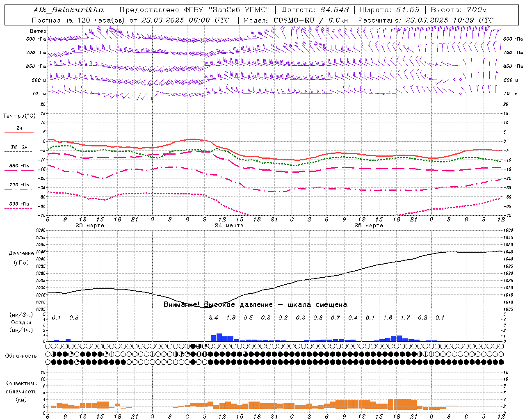Viewport: 525px width, 420px height.
Task: Click the model label 'COSMO-RU / 6.6км'
Action: click(x=310, y=20)
